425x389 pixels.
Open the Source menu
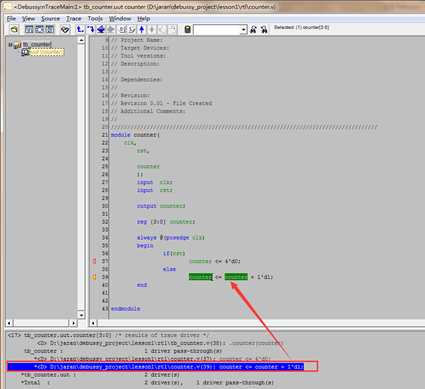50,19
